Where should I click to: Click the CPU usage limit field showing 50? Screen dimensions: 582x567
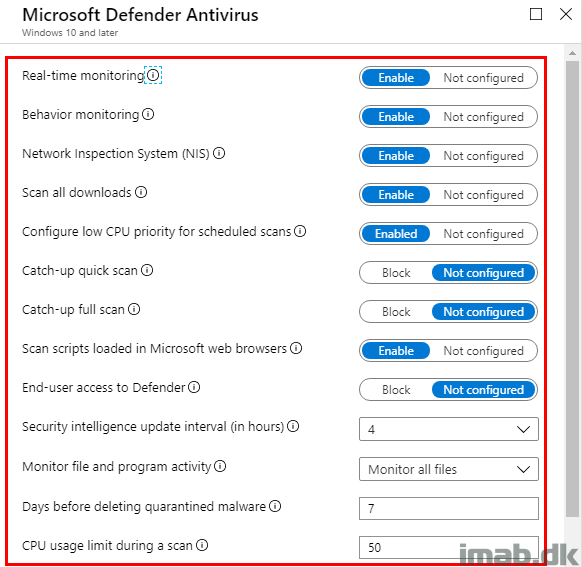tap(448, 547)
